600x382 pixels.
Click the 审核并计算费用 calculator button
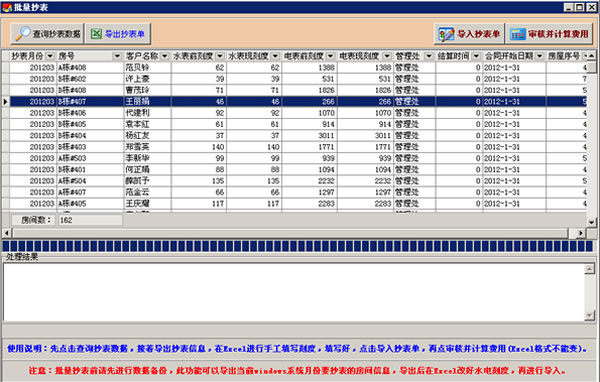[549, 34]
